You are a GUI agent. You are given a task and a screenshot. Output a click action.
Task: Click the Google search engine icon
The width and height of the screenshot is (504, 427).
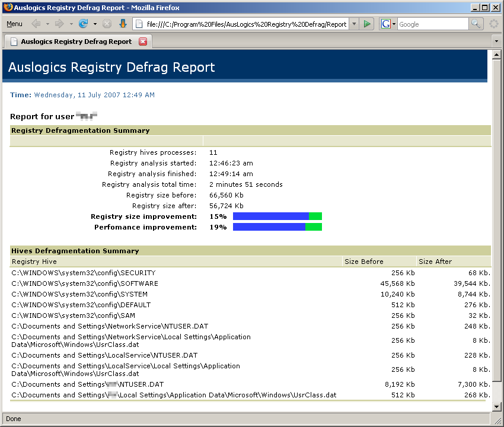point(386,24)
